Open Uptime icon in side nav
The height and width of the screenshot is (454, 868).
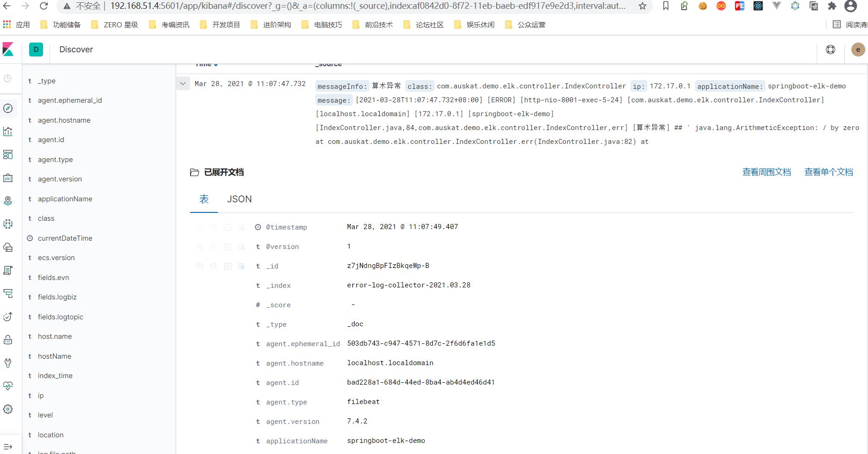8,317
